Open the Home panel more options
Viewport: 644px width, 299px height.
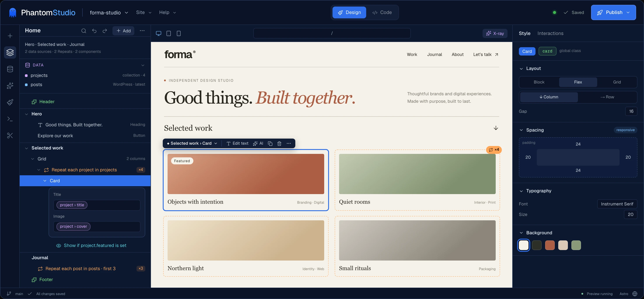pos(142,31)
